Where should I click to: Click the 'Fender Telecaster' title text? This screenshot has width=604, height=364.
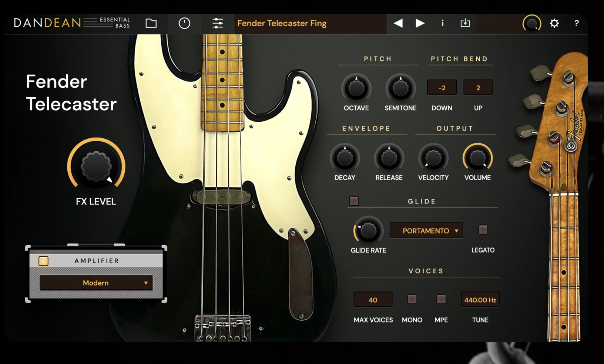[71, 92]
